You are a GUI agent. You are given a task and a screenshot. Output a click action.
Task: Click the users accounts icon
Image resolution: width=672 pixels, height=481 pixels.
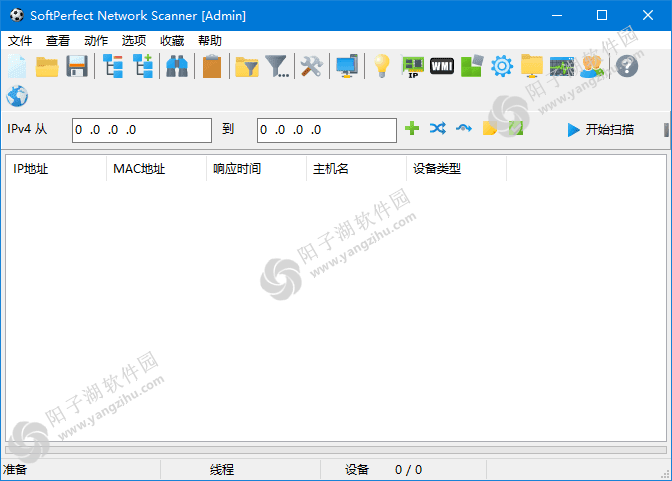tap(591, 66)
